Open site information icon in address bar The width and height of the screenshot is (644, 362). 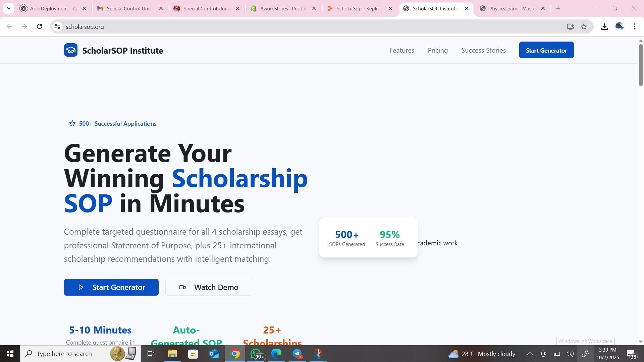(57, 26)
